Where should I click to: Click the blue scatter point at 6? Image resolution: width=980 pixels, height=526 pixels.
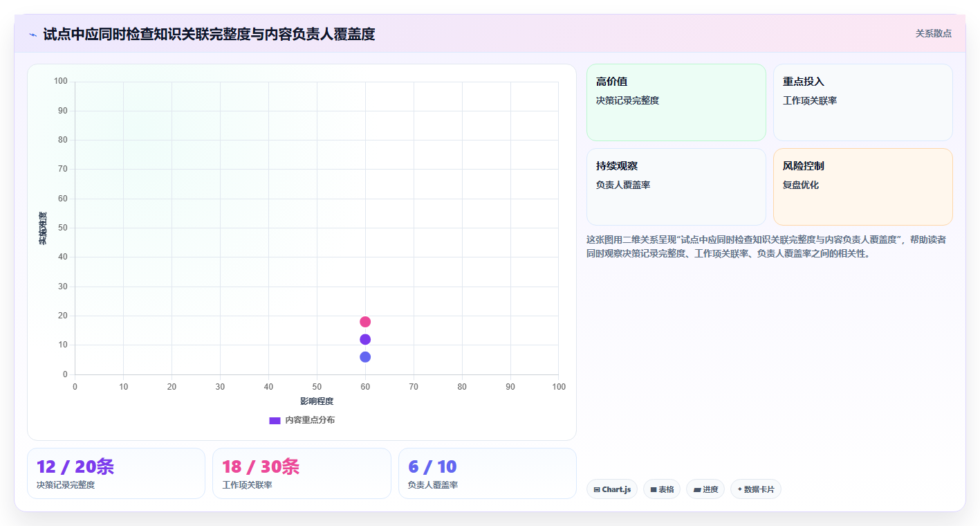coord(365,357)
